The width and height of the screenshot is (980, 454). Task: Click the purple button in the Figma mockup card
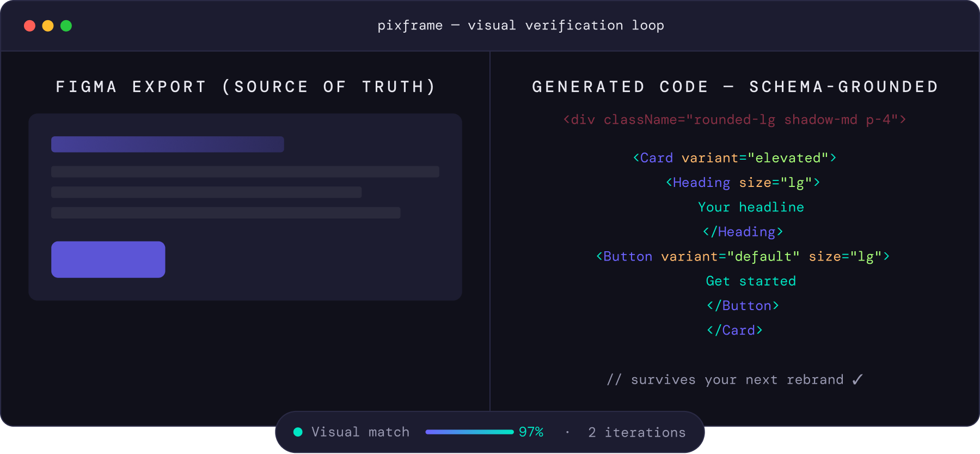108,259
